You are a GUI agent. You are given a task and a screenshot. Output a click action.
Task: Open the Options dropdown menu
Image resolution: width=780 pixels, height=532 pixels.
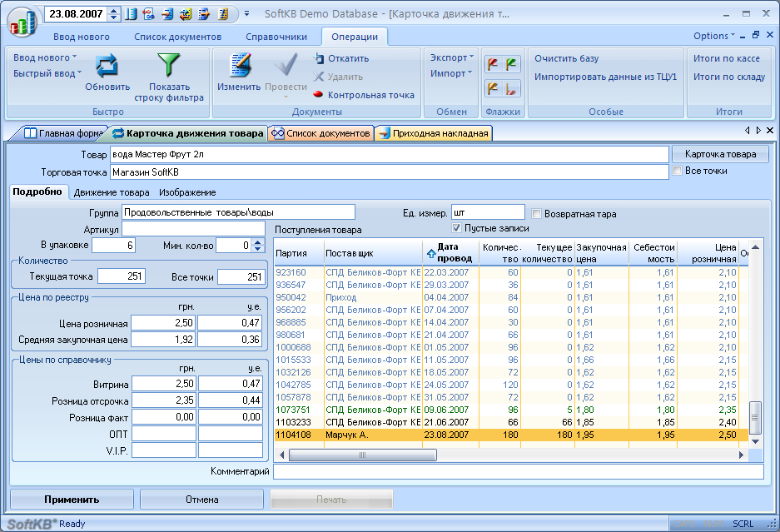(x=714, y=36)
